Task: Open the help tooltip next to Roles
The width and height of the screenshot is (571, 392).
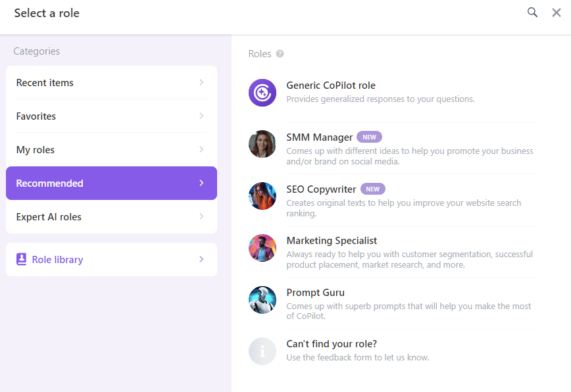Action: [281, 54]
